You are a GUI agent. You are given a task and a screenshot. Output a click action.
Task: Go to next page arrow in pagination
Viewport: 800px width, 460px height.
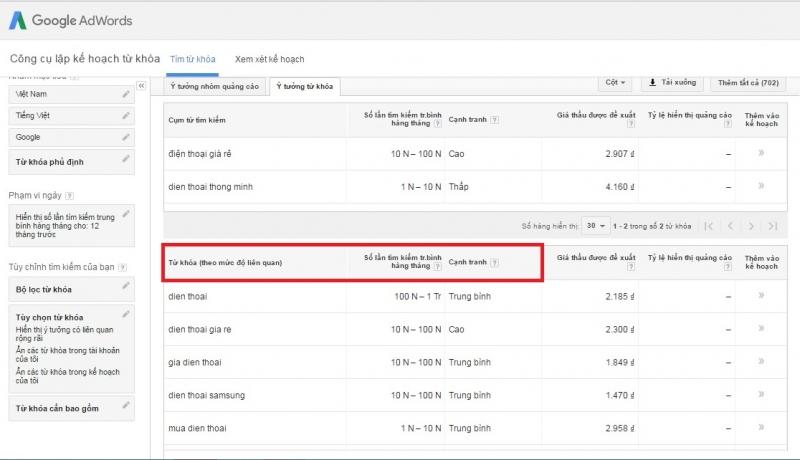751,226
